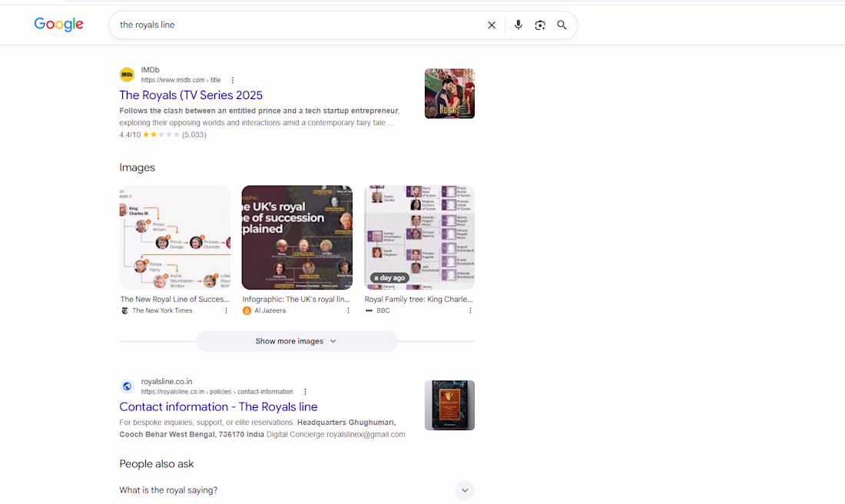Image resolution: width=845 pixels, height=504 pixels.
Task: Click The New York Times source label
Action: click(162, 310)
